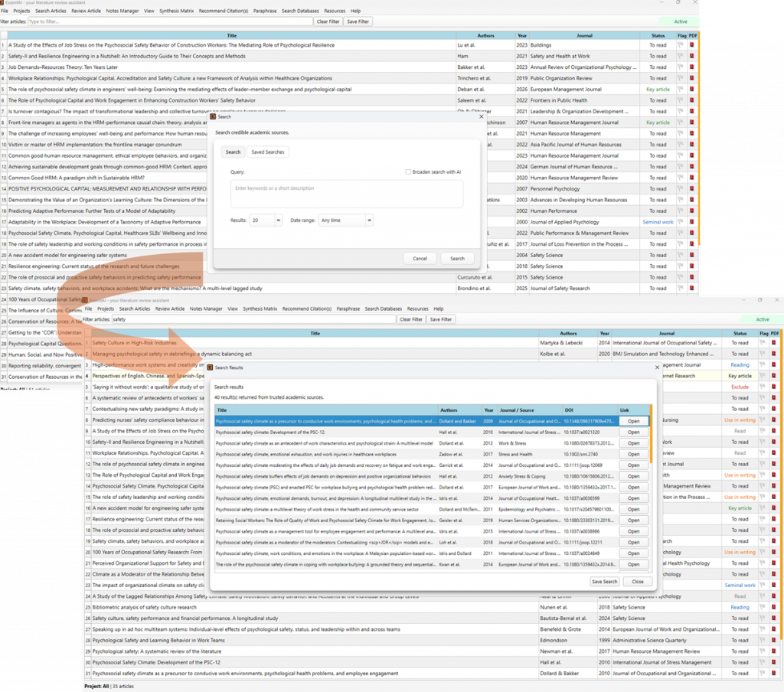784x692 pixels.
Task: Select the Search tab in Search dialog
Action: [x=233, y=152]
